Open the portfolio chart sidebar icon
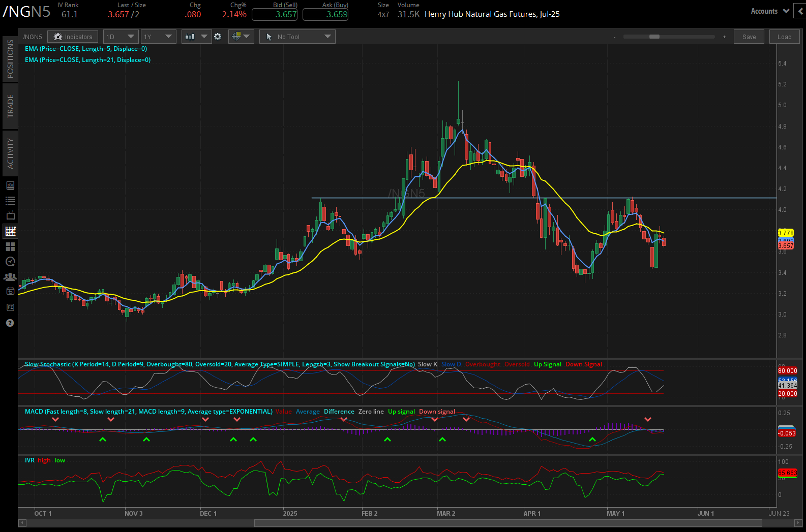 (10, 185)
